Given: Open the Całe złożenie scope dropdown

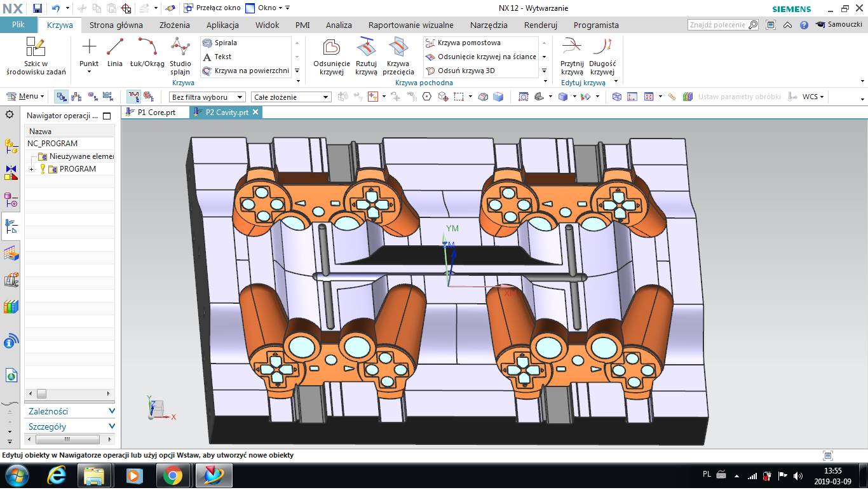Looking at the screenshot, I should 291,97.
